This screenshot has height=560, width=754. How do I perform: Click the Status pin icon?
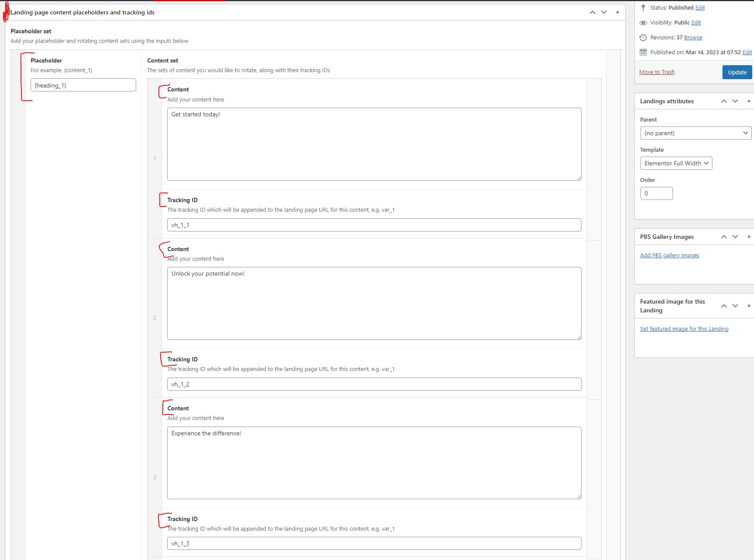point(643,8)
